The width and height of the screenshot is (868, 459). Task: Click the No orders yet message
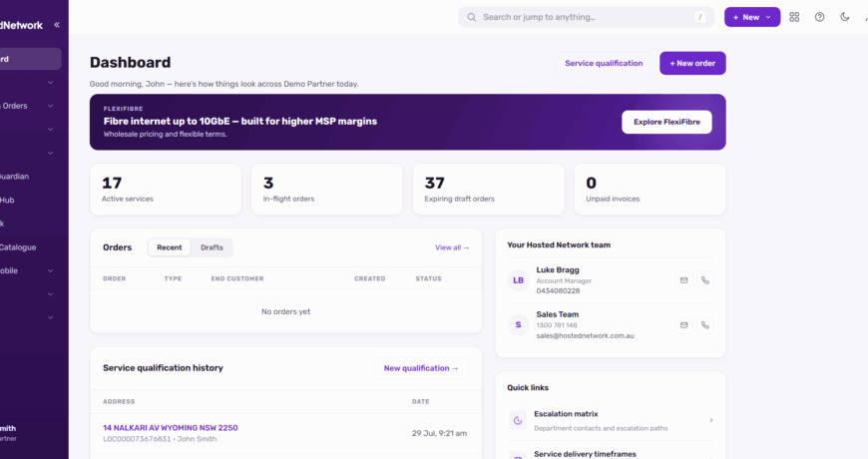click(285, 311)
